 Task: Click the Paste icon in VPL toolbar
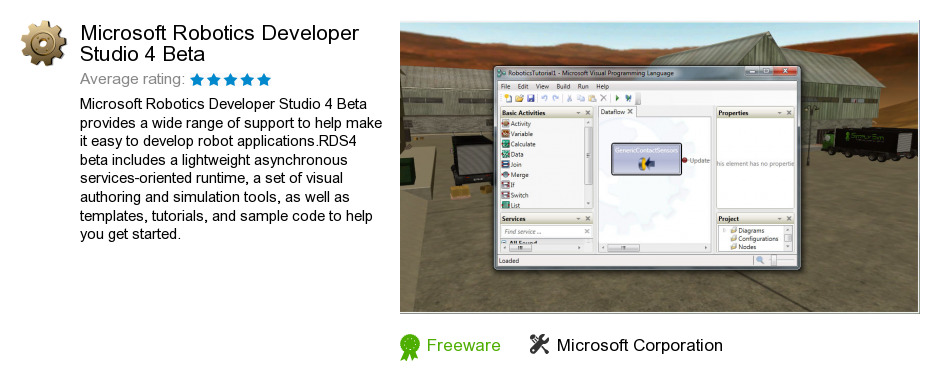tap(592, 98)
